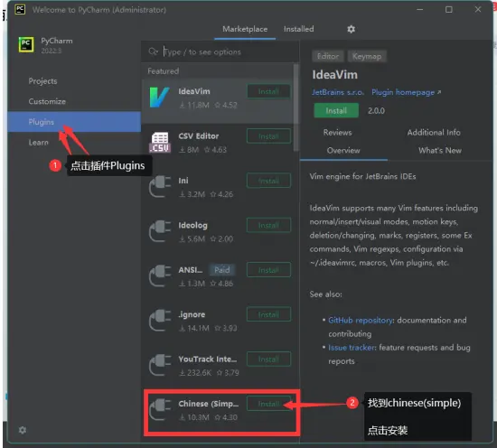Click the Featured section header
The height and width of the screenshot is (448, 497).
163,71
